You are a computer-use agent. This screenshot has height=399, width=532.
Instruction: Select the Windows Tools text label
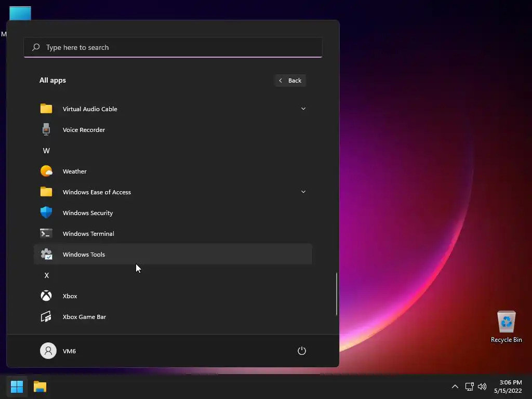84,255
